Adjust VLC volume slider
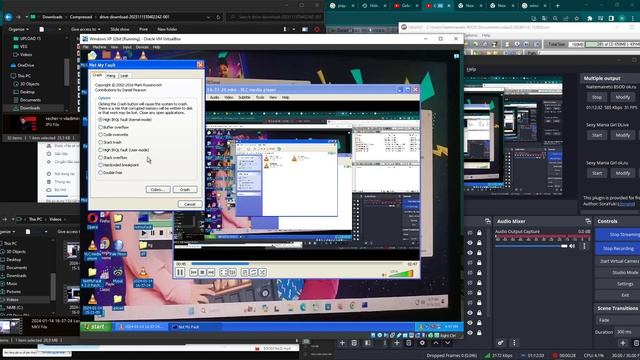The height and width of the screenshot is (360, 640). pos(401,273)
